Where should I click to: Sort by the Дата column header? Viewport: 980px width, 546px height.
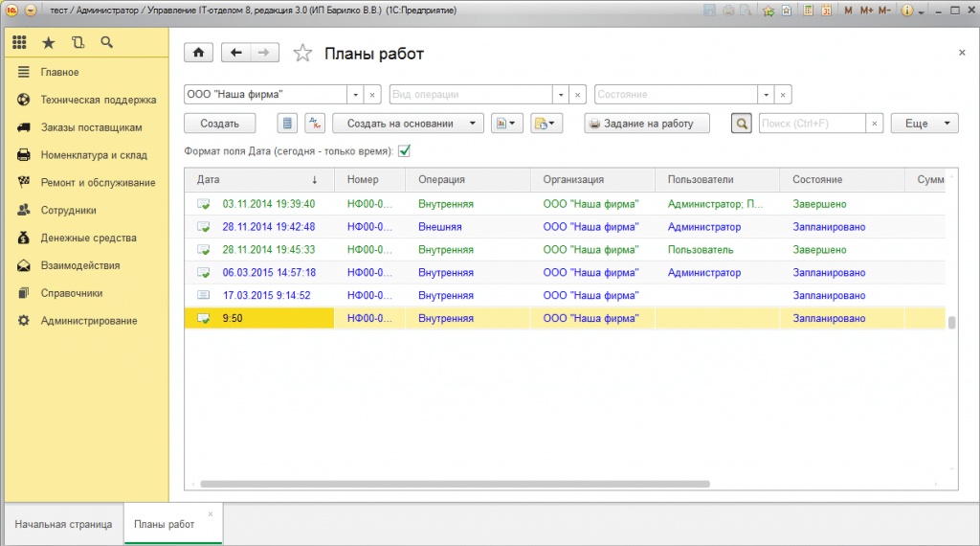(x=258, y=179)
